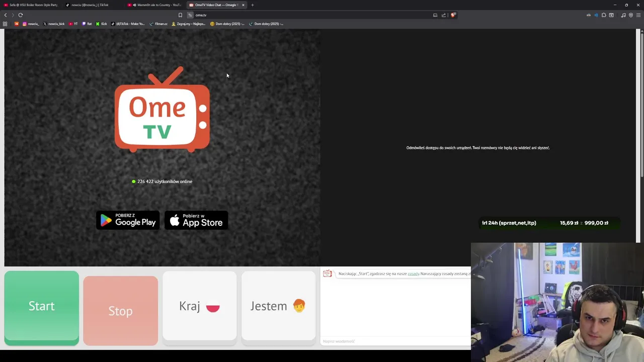Go back using browser back arrow
This screenshot has width=644, height=362.
[6, 15]
